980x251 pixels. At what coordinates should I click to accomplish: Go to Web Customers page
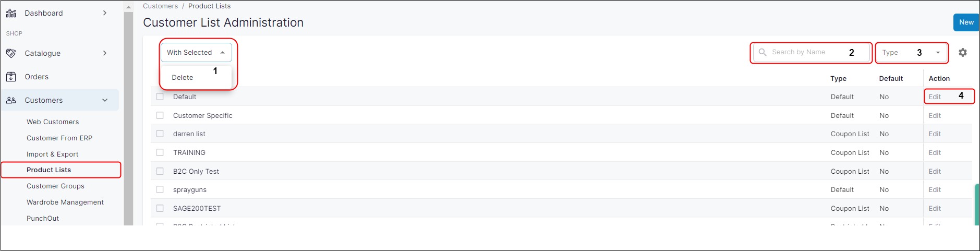coord(53,122)
